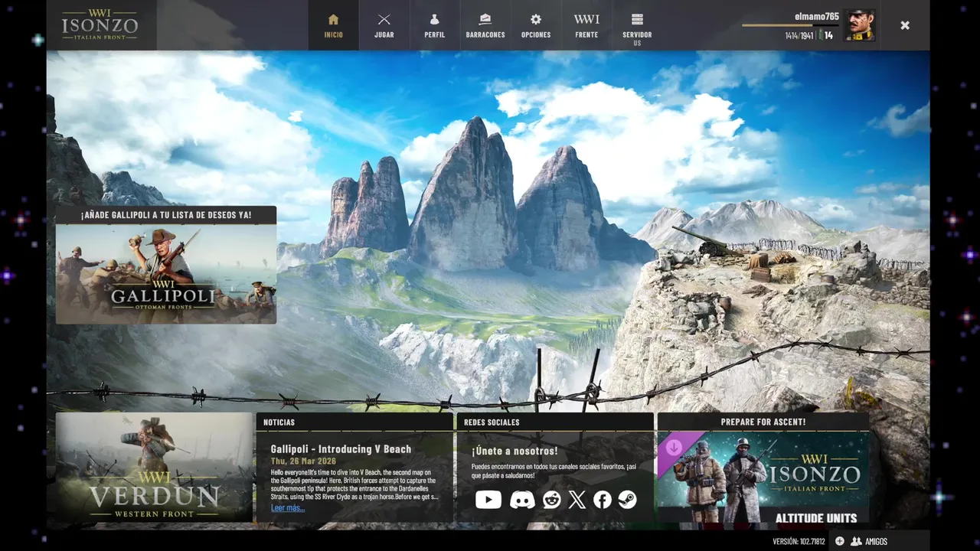Screen dimensions: 980x551
Task: Open the OPCIONES settings tab
Action: (x=535, y=25)
